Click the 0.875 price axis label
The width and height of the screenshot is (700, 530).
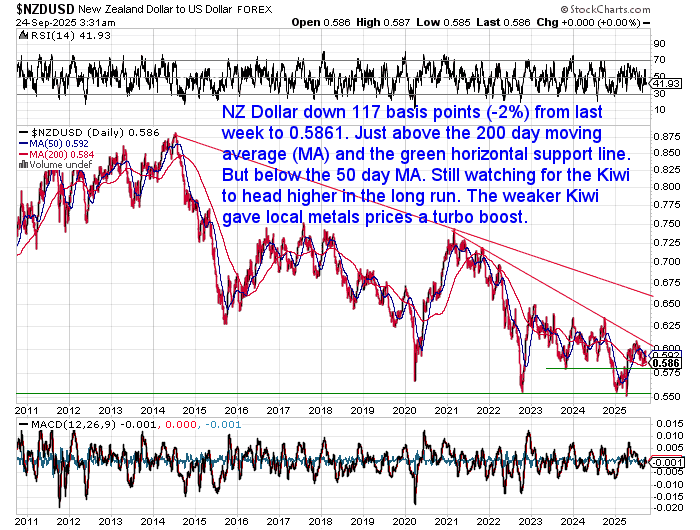(667, 137)
